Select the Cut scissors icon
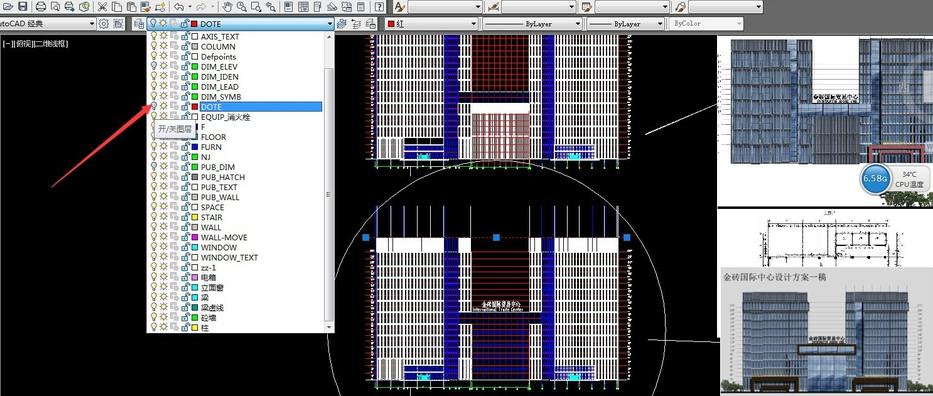The width and height of the screenshot is (933, 396). pos(102,7)
